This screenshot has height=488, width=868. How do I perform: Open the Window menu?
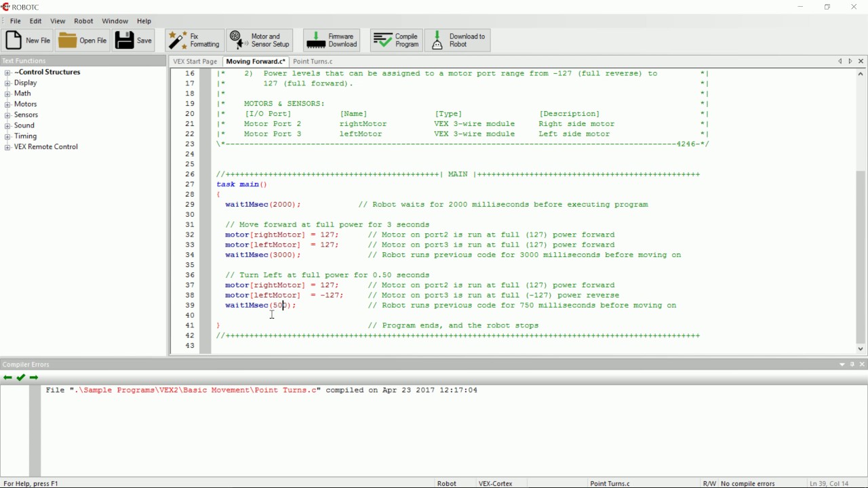[115, 21]
